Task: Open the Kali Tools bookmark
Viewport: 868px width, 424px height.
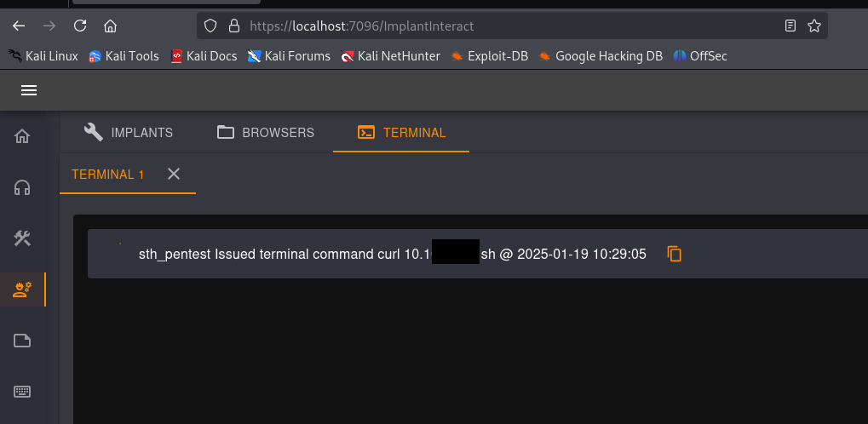Action: (124, 56)
